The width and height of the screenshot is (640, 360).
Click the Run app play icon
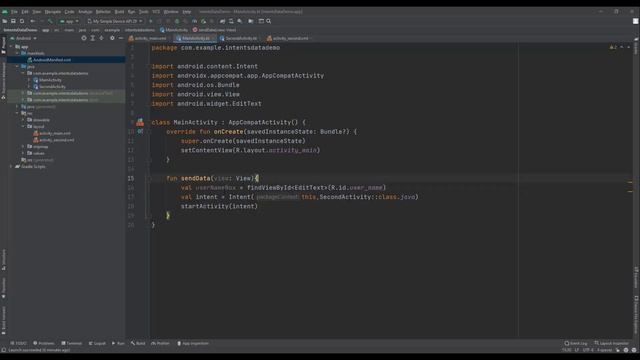pos(151,21)
